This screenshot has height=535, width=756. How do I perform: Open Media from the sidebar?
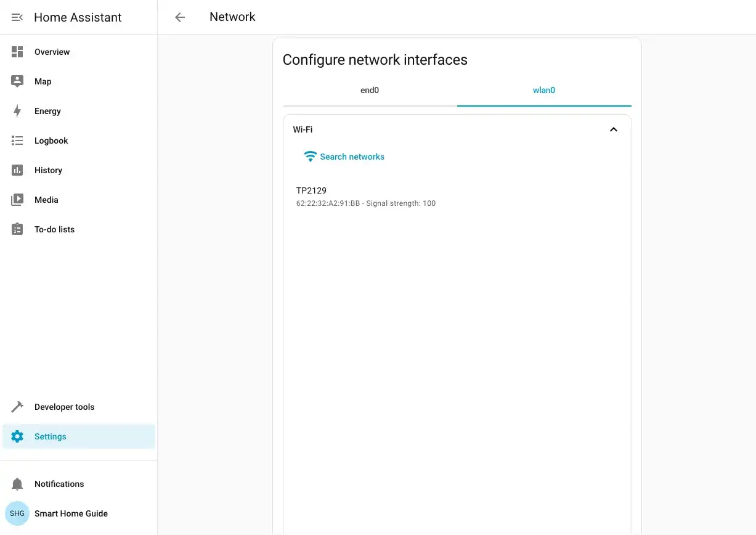coord(79,200)
